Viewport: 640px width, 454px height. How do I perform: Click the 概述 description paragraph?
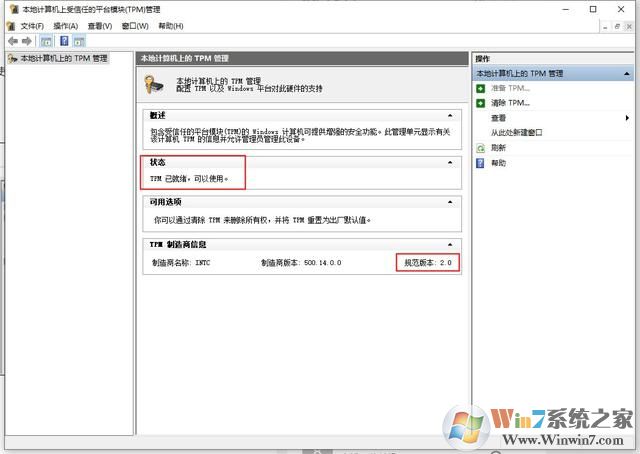300,135
